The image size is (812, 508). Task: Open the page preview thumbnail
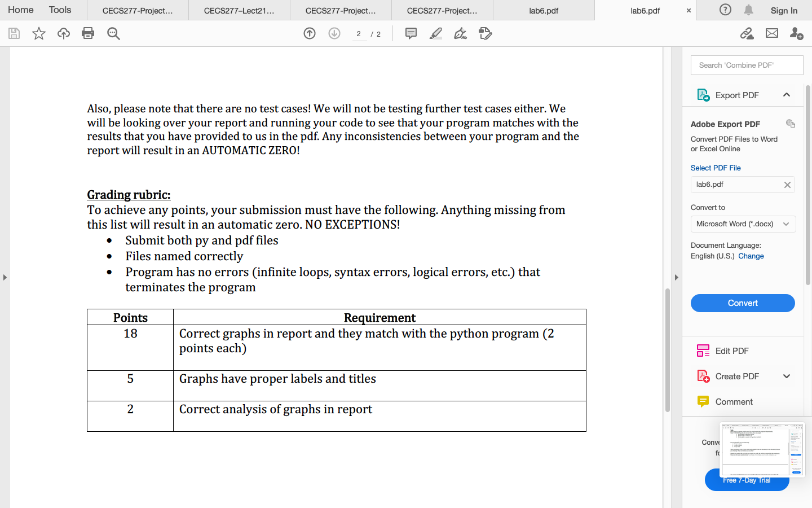762,449
